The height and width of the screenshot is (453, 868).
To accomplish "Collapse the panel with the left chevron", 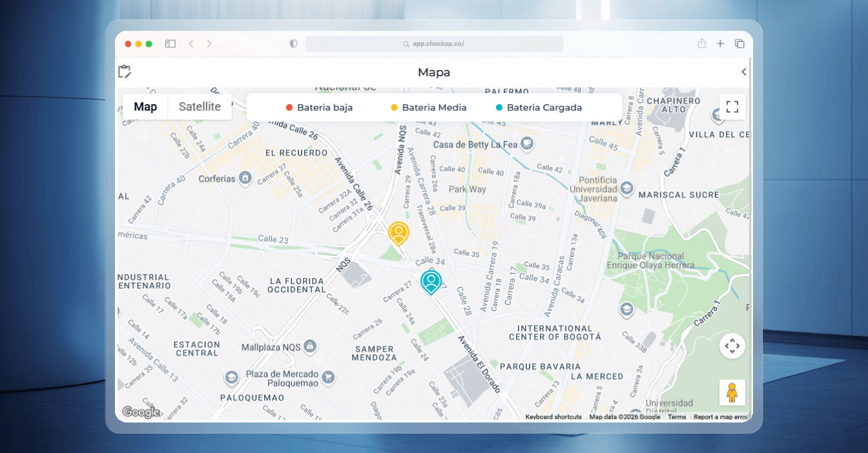I will pyautogui.click(x=743, y=72).
